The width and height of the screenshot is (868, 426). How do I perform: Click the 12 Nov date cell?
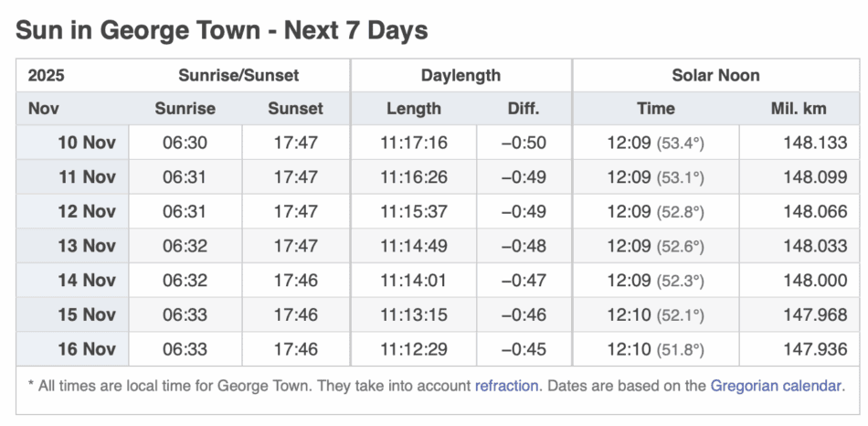(x=87, y=211)
